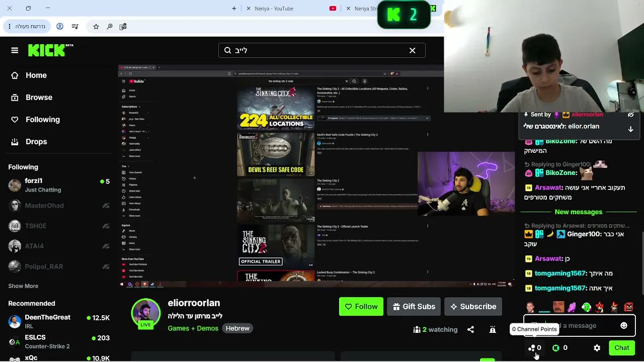Click tomgaming1567 on the מה איתך message
The width and height of the screenshot is (644, 362).
coord(560,274)
